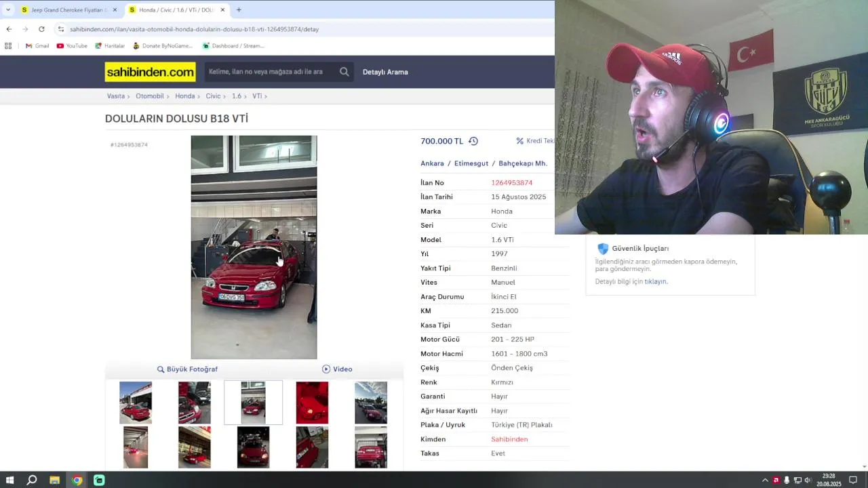Open the Chrome apps grid icon

point(8,46)
